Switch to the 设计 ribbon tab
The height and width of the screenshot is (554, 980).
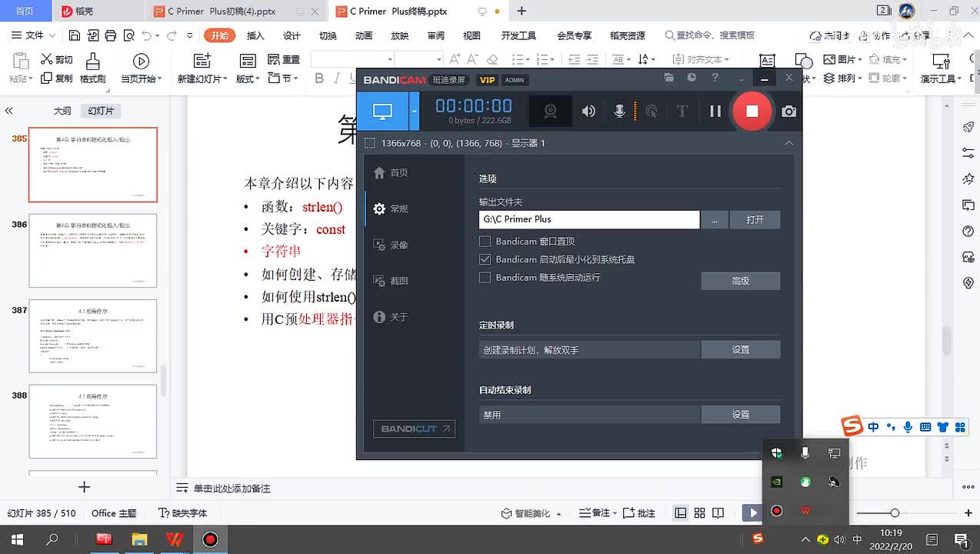coord(292,35)
